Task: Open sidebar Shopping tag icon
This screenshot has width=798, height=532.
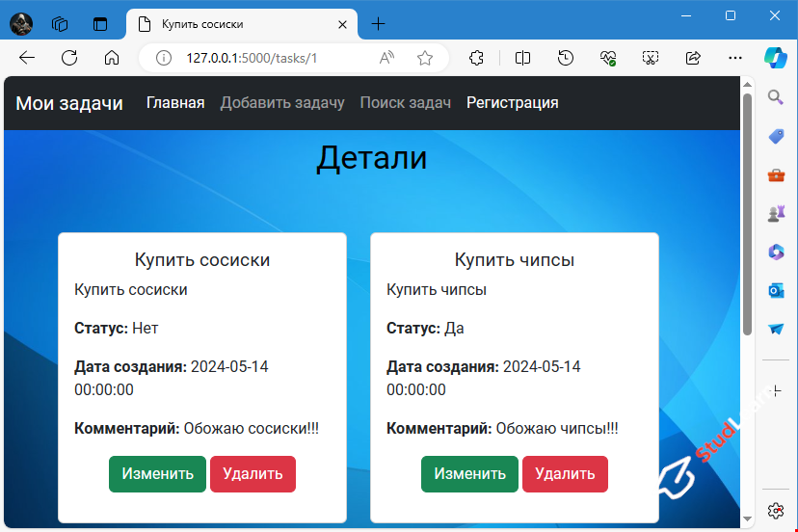Action: 776,137
